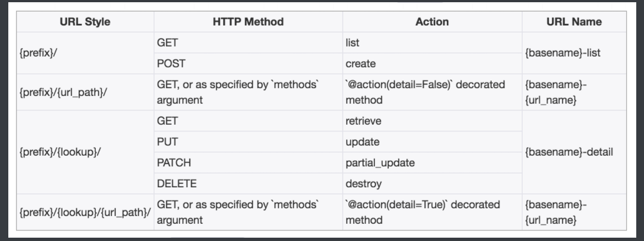The image size is (644, 241).
Task: Select the retrieve action cell
Action: point(363,121)
